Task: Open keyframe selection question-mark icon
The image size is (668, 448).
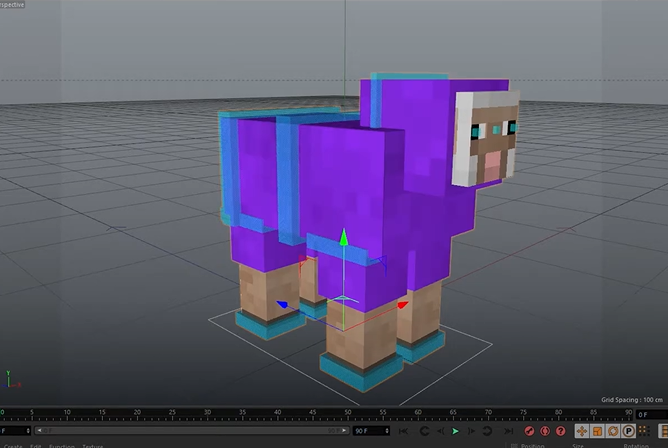Action: point(561,431)
